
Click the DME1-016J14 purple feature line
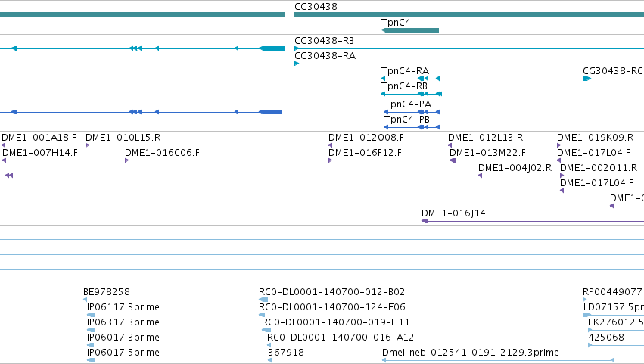point(533,221)
